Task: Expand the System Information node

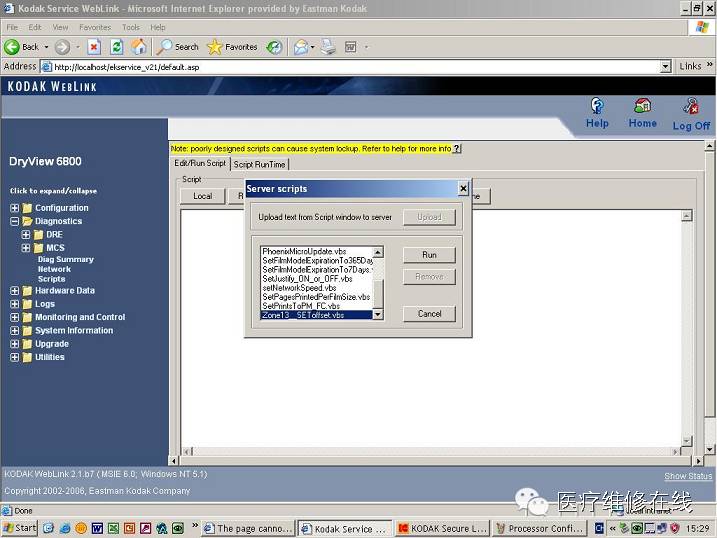Action: 15,330
